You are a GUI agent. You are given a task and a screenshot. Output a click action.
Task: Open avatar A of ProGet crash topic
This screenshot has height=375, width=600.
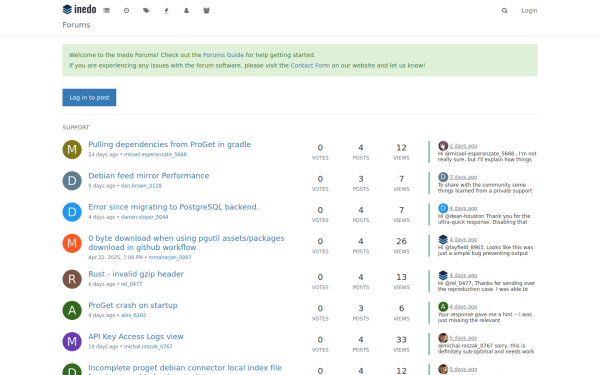coord(72,310)
